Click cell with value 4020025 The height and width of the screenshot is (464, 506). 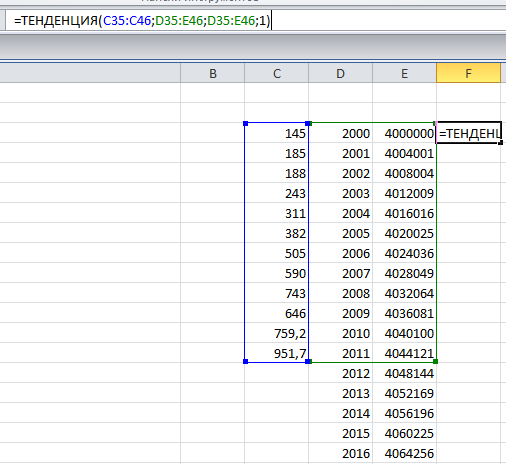tap(404, 233)
